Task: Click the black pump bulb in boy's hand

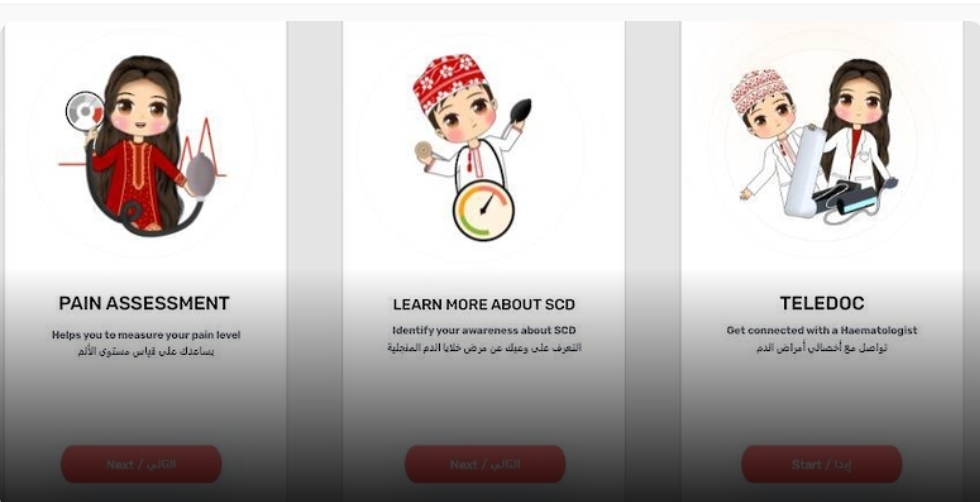Action: [521, 111]
